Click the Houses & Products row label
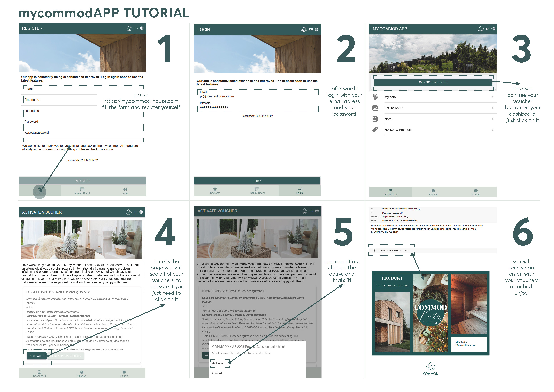The width and height of the screenshot is (554, 392). point(398,130)
